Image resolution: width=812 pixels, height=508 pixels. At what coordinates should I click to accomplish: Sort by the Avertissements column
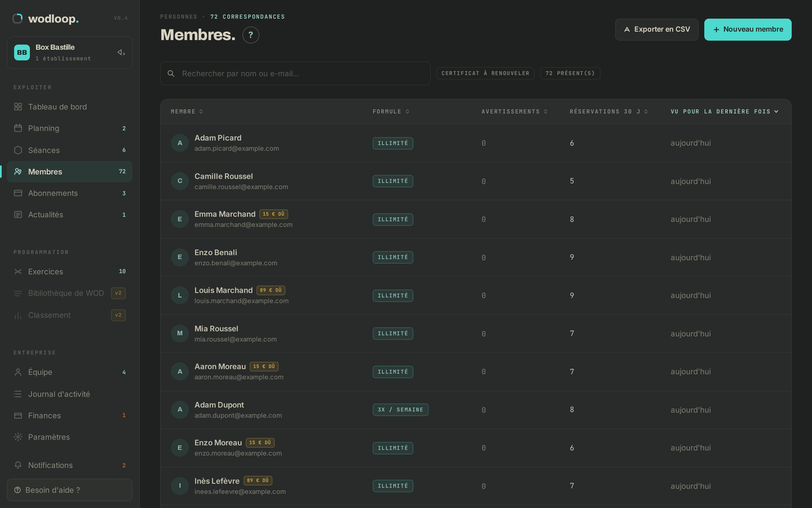[514, 111]
